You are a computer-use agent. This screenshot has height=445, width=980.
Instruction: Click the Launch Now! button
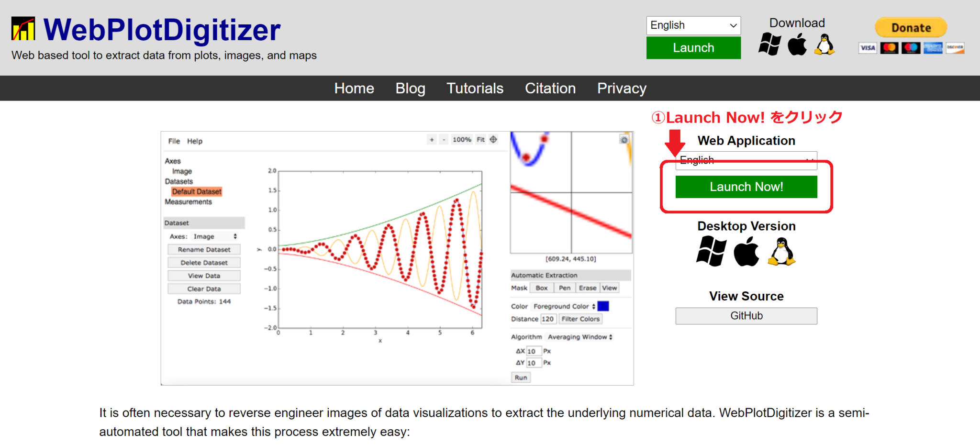tap(746, 187)
